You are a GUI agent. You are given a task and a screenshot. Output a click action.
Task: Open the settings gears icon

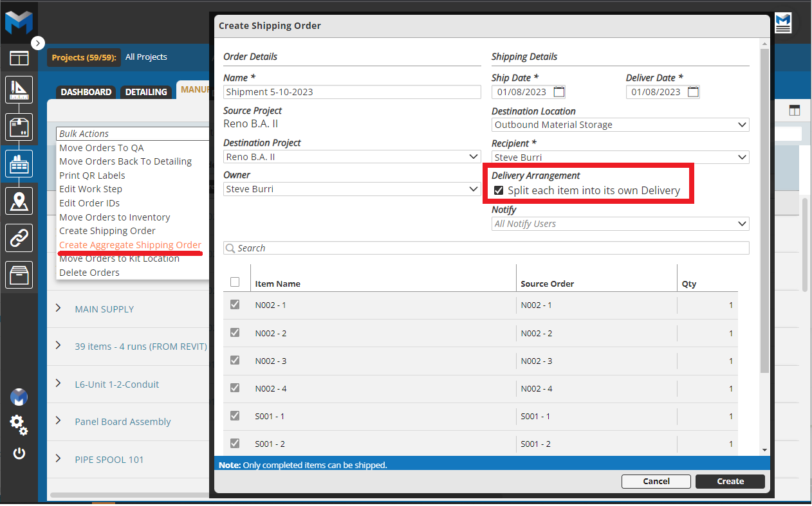(19, 424)
